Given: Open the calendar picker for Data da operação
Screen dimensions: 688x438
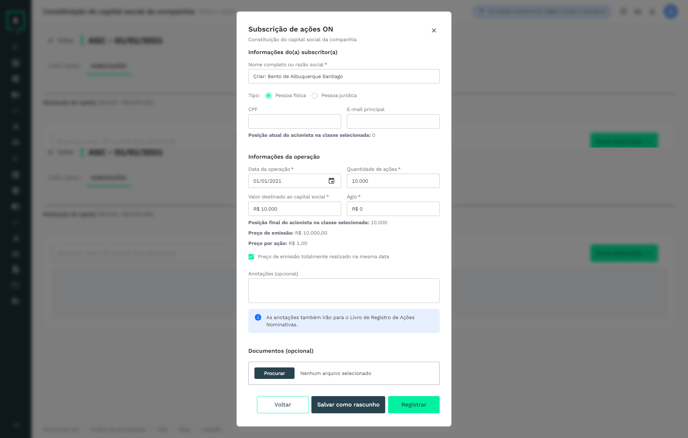Looking at the screenshot, I should [331, 181].
